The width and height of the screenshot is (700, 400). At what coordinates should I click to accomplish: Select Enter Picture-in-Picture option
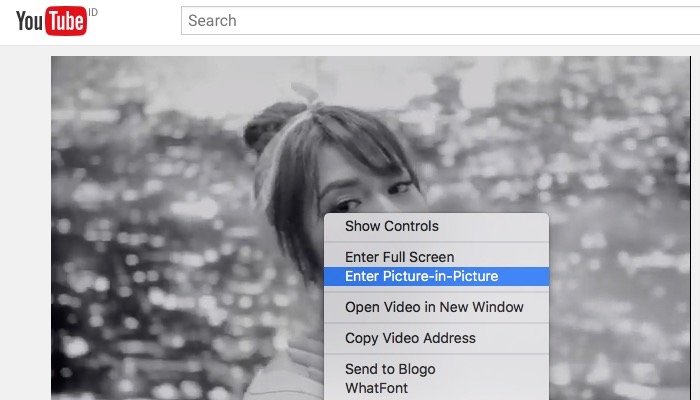pyautogui.click(x=436, y=276)
